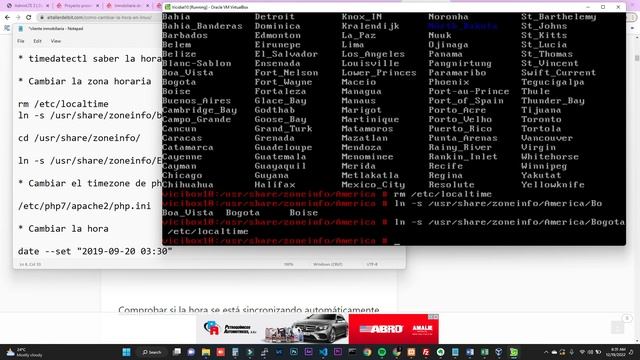Viewport: 640px width, 360px height.
Task: Click 'Guatemala' in the terminal listing
Action: click(280, 156)
